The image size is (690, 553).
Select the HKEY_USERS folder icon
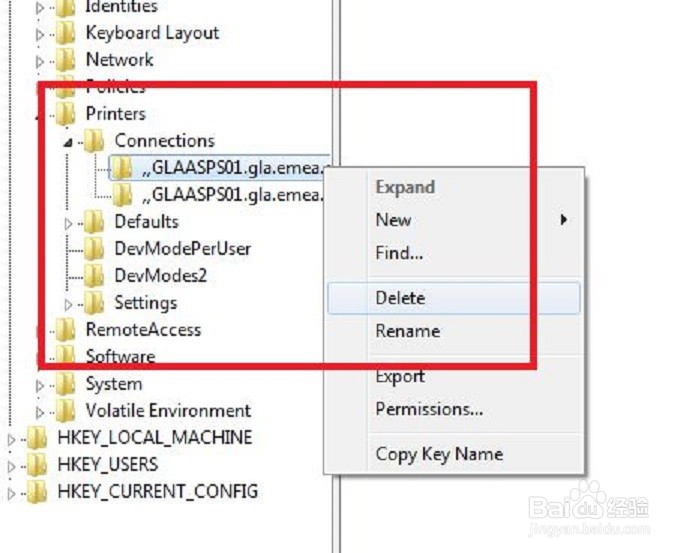37,465
